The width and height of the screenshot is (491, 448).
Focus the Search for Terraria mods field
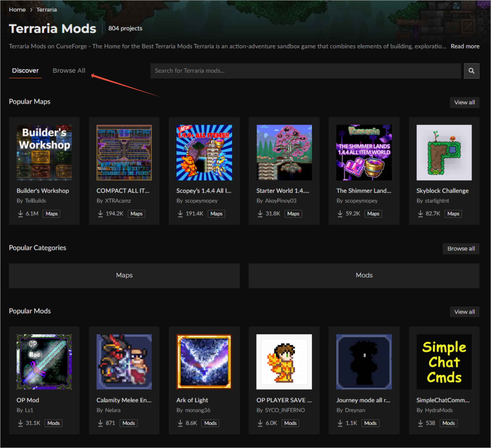click(305, 71)
